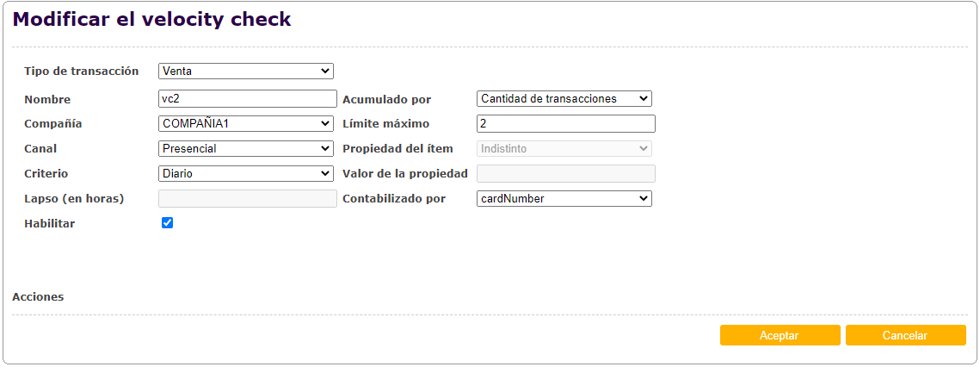Select the Criterio dropdown set to Diario
Viewport: 980px width, 367px height.
[x=246, y=173]
